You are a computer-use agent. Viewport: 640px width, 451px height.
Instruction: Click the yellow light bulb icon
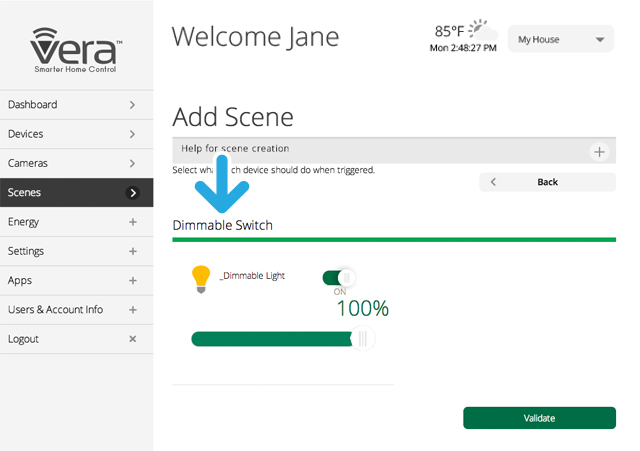pyautogui.click(x=201, y=279)
